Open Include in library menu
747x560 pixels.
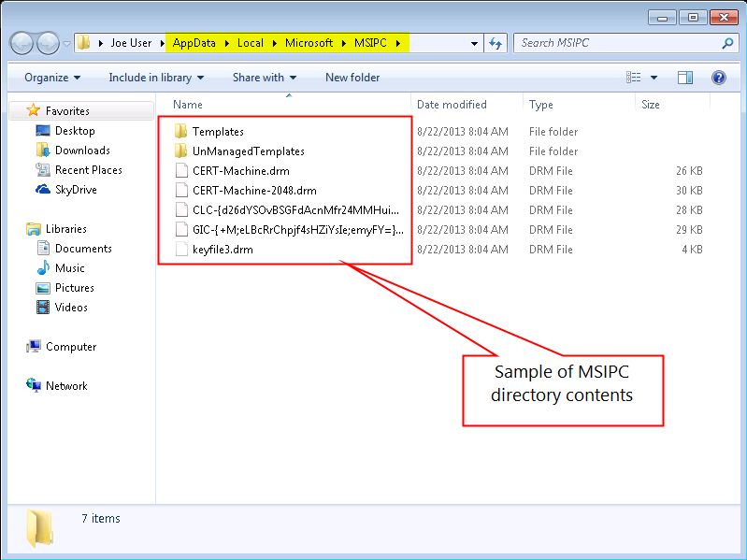click(x=156, y=78)
